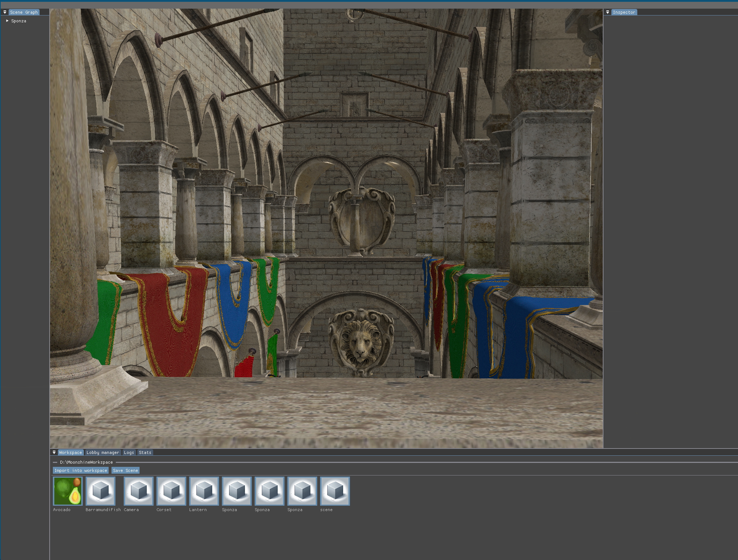Viewport: 738px width, 560px height.
Task: Activate the Inspector tab
Action: coord(624,12)
